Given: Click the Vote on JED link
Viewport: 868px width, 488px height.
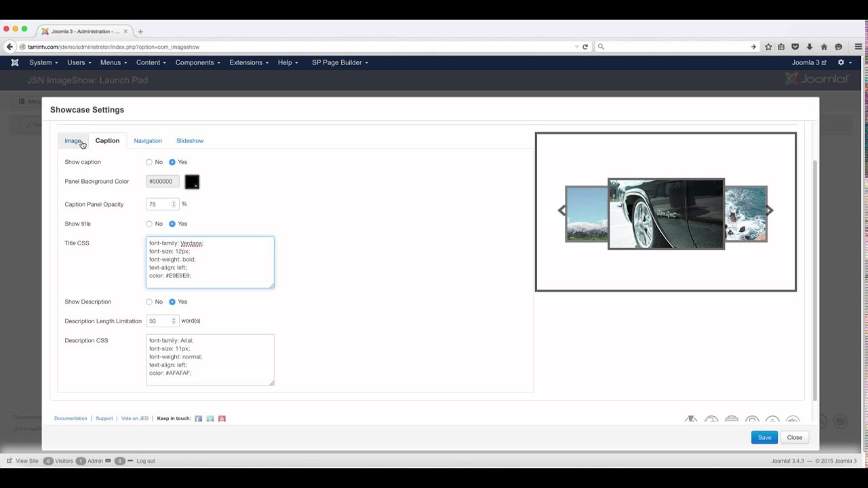Looking at the screenshot, I should tap(135, 419).
